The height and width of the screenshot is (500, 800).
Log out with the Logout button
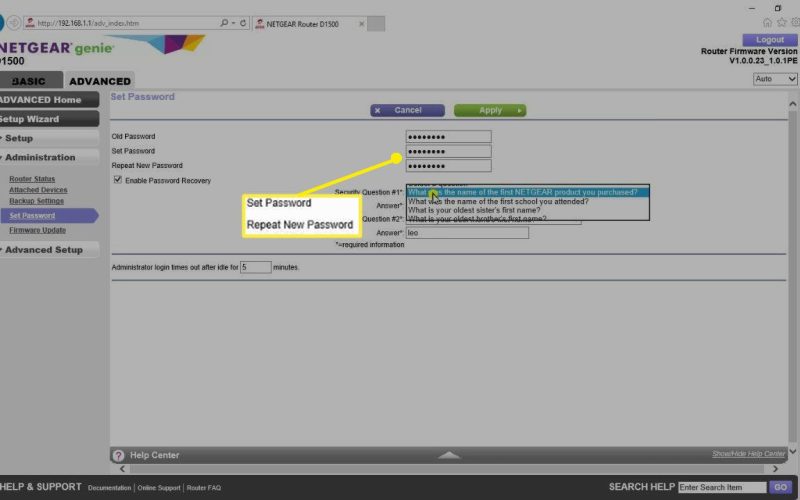point(769,40)
